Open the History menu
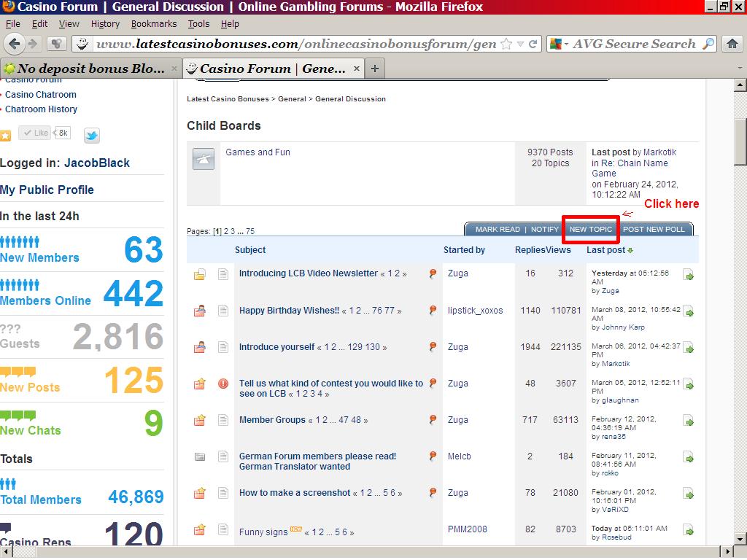This screenshot has width=747, height=560. 105,24
